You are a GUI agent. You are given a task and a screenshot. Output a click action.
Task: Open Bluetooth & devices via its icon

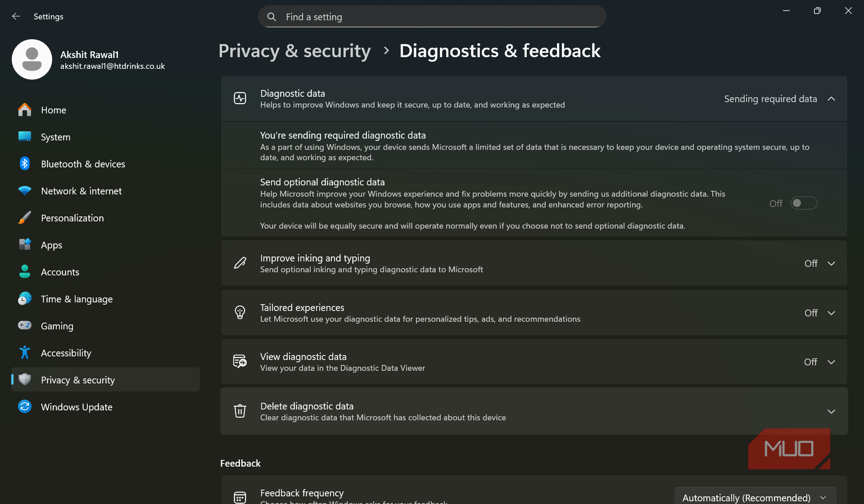coord(25,164)
